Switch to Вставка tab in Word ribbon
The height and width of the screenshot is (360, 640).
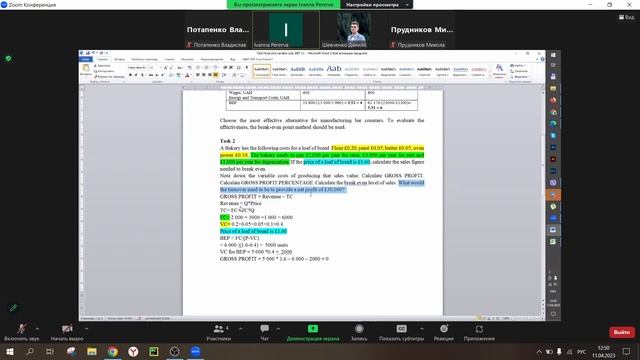click(x=120, y=59)
